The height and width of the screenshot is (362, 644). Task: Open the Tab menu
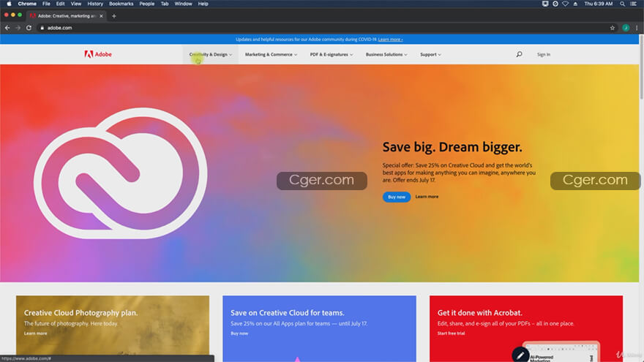[165, 4]
